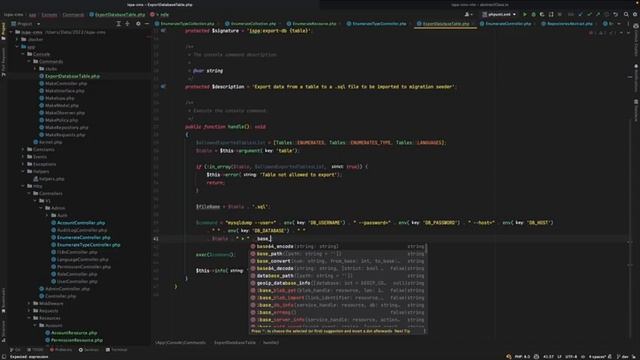This screenshot has height=360, width=640.
Task: Open IDE settings gear in top toolbar
Action: pos(635,14)
